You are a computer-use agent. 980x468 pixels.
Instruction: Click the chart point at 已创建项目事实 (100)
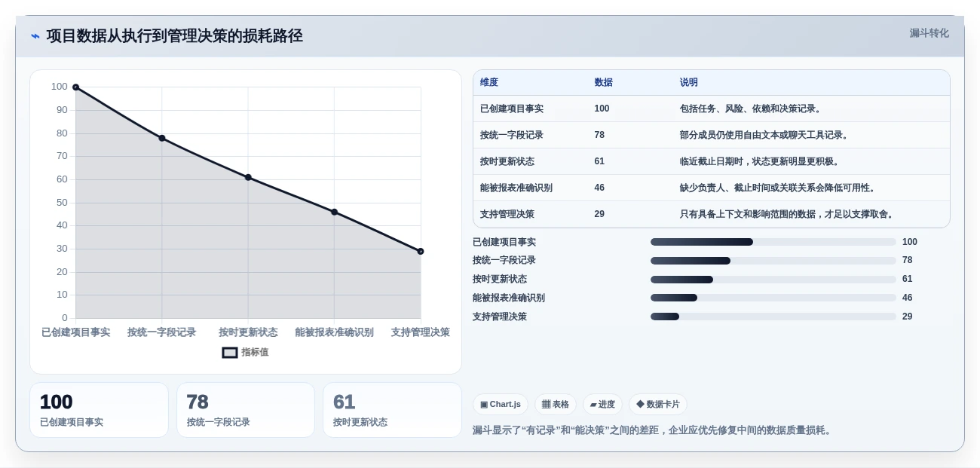click(x=75, y=87)
